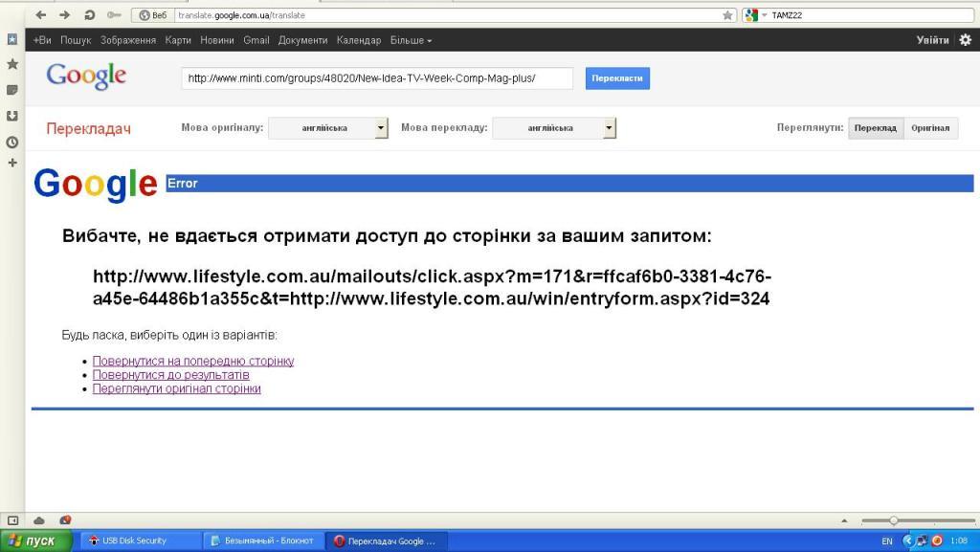Open settings gear in the Google bar
Screen dimensions: 980x552
point(966,40)
